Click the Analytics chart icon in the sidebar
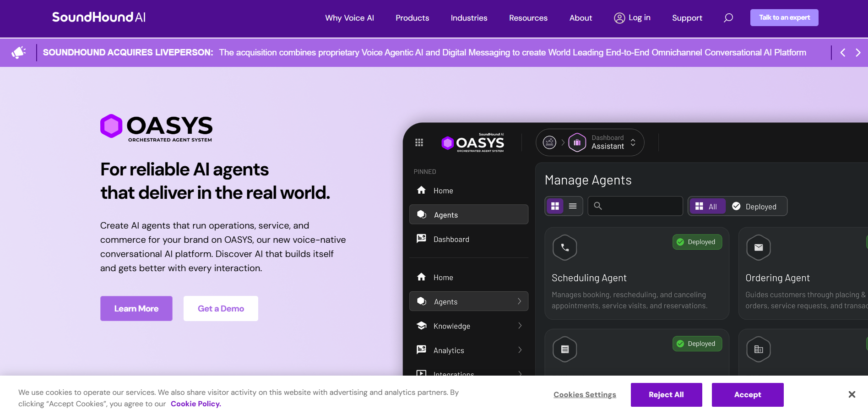This screenshot has height=415, width=868. click(422, 350)
